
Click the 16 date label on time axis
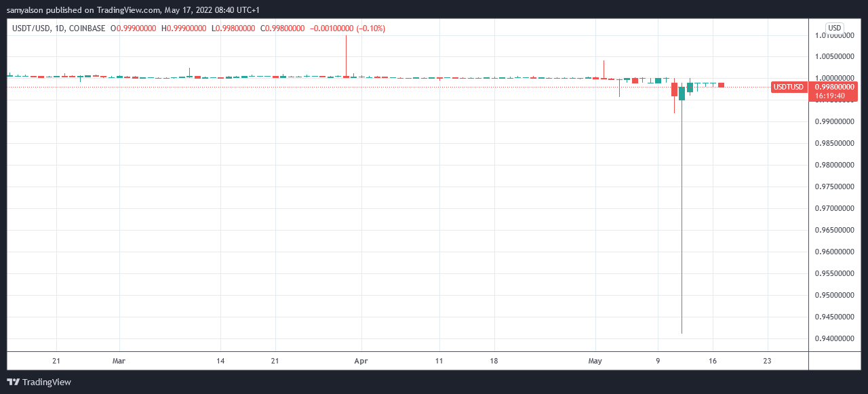click(x=713, y=361)
